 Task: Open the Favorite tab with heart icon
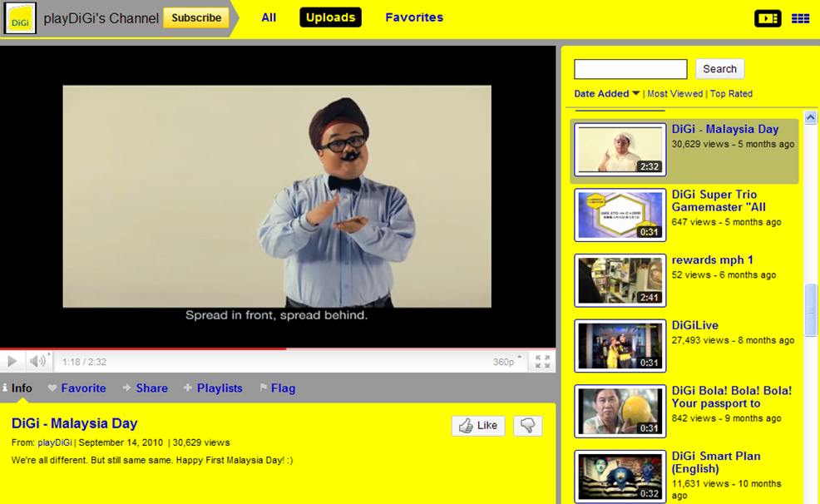[77, 388]
